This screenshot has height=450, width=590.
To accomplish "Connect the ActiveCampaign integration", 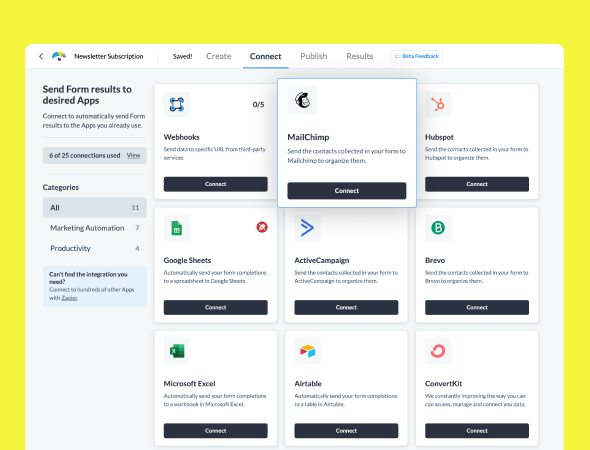I will [346, 307].
